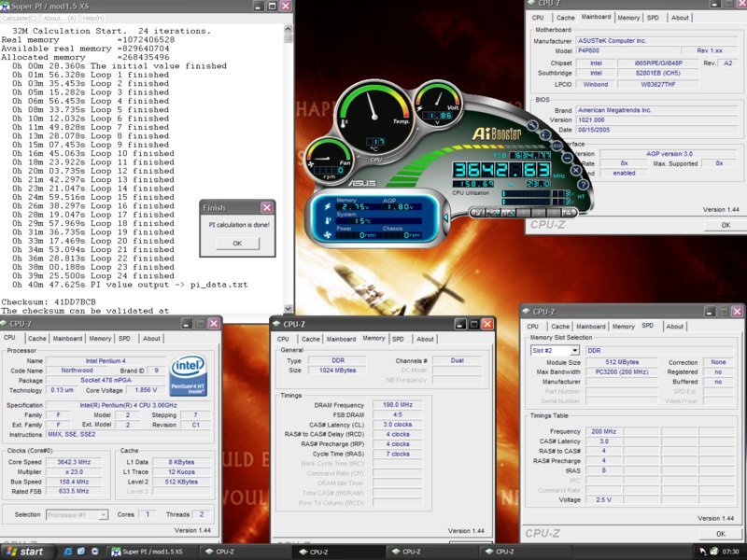Image resolution: width=747 pixels, height=560 pixels.
Task: Click the SPD Voltage value 2.5 V
Action: point(603,500)
